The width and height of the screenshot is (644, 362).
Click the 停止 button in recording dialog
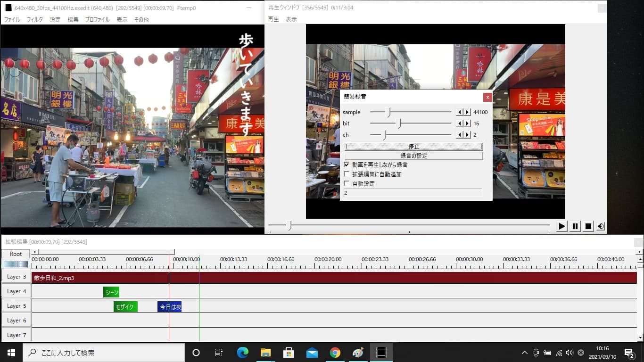coord(414,147)
